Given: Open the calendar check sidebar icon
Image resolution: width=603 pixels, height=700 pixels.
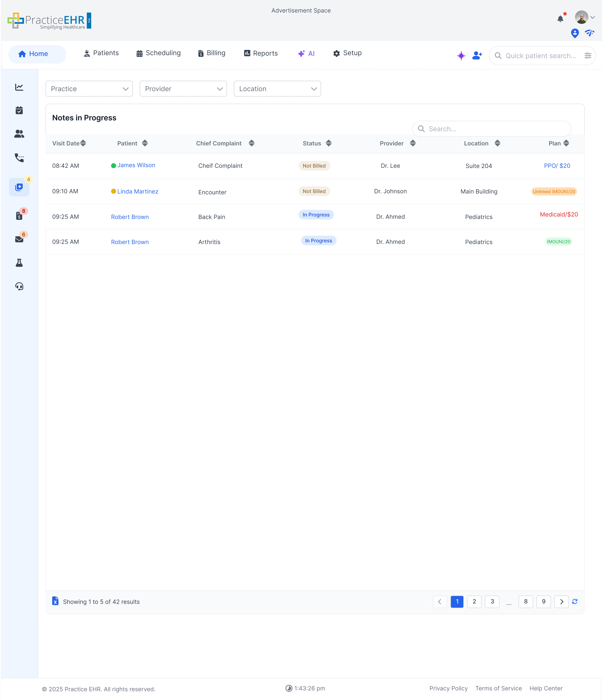Looking at the screenshot, I should 19,111.
